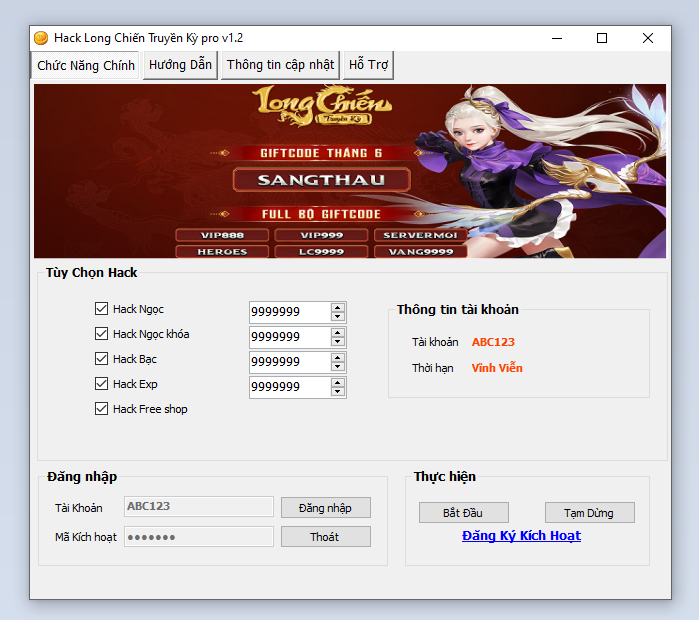Select the Hỗ Trợ tab

click(x=368, y=65)
